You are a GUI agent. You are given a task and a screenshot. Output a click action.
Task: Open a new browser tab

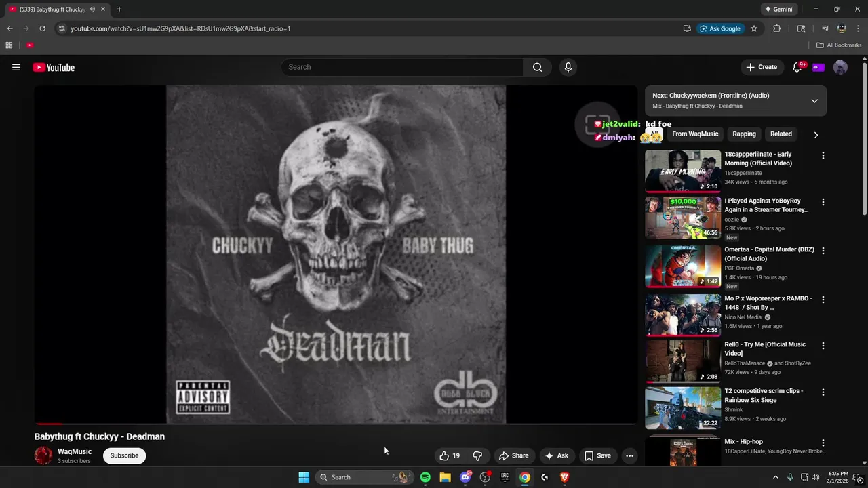[x=119, y=9]
